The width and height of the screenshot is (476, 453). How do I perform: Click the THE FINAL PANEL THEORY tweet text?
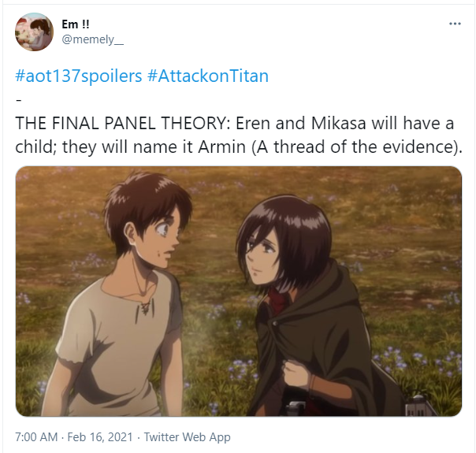pos(239,135)
